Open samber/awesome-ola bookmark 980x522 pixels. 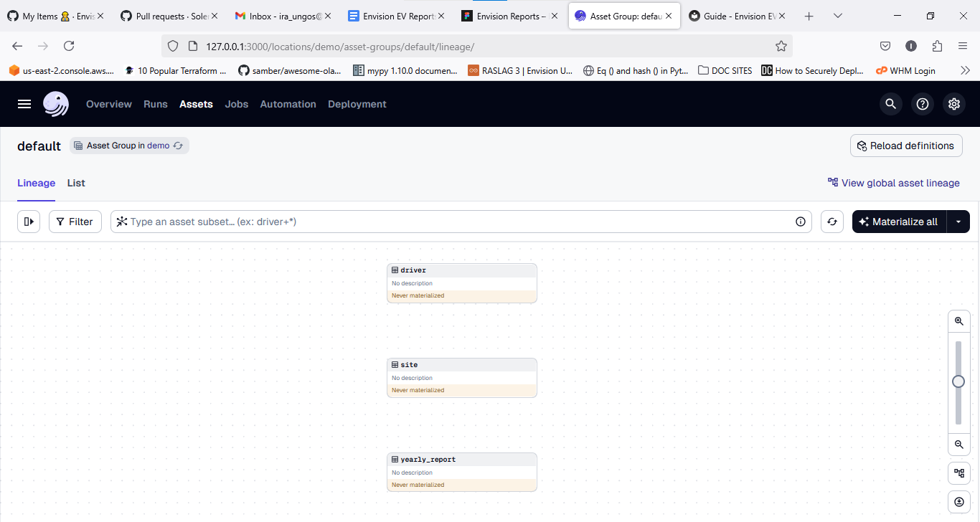click(290, 70)
